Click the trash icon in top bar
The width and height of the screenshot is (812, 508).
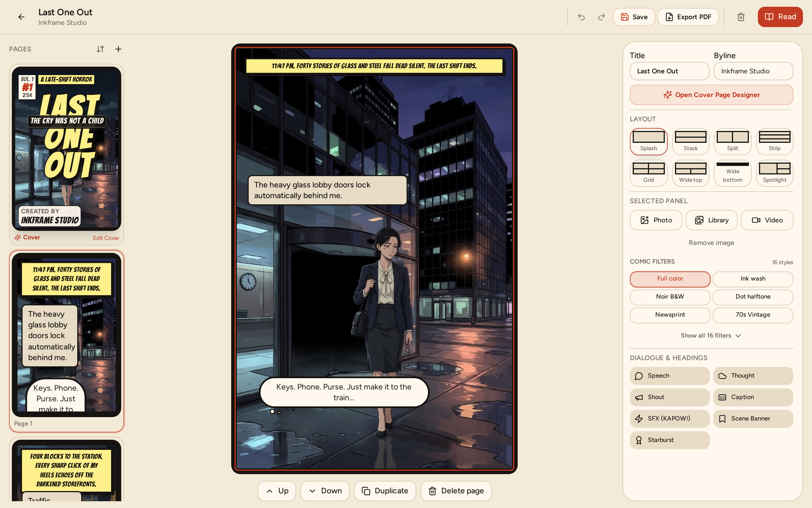[741, 17]
